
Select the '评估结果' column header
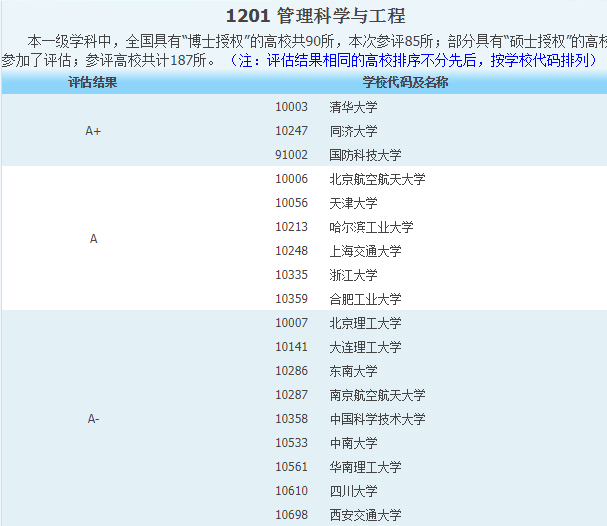(93, 82)
